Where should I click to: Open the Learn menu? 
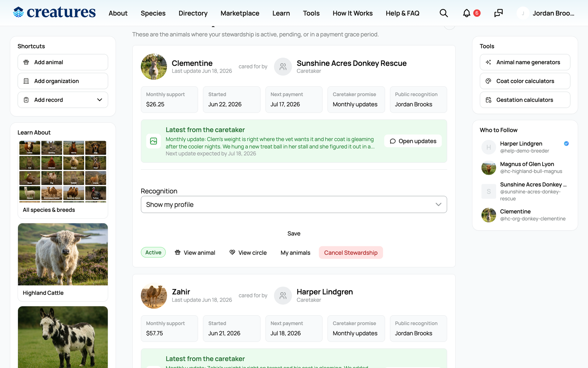pos(281,13)
